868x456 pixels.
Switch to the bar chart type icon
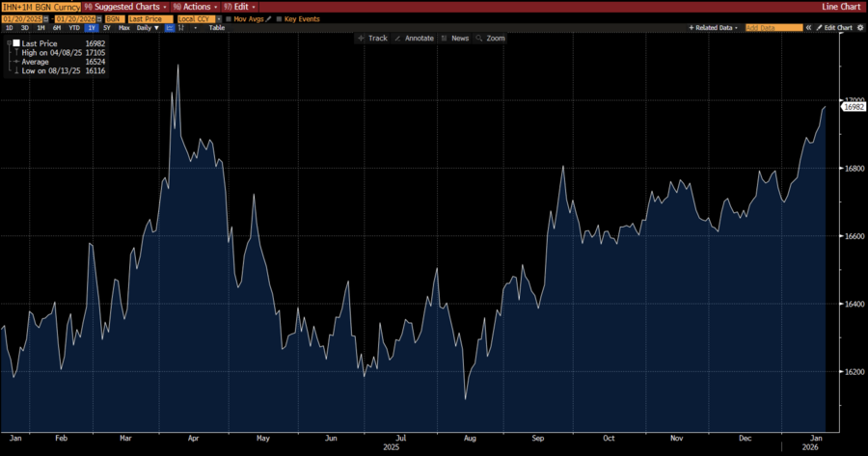[x=181, y=28]
